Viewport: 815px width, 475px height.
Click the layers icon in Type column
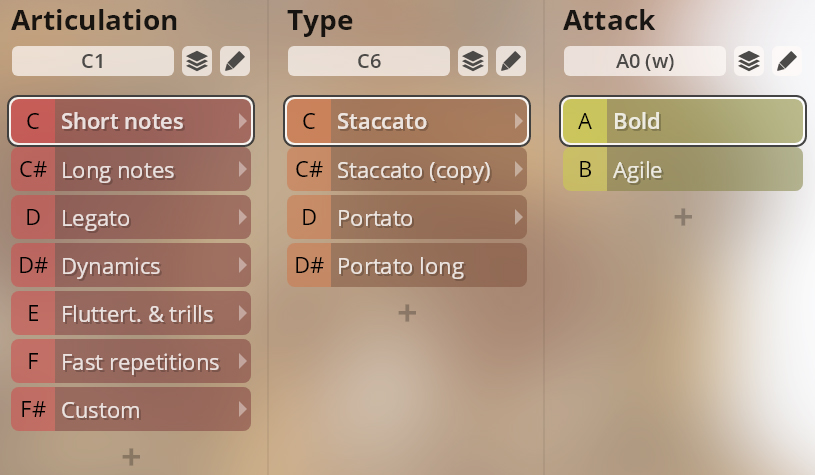[473, 61]
